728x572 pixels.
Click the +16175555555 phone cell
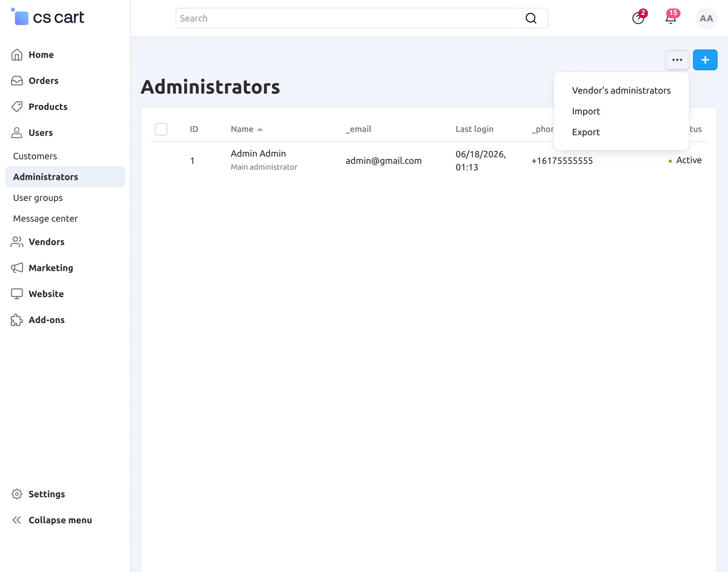[x=562, y=161]
